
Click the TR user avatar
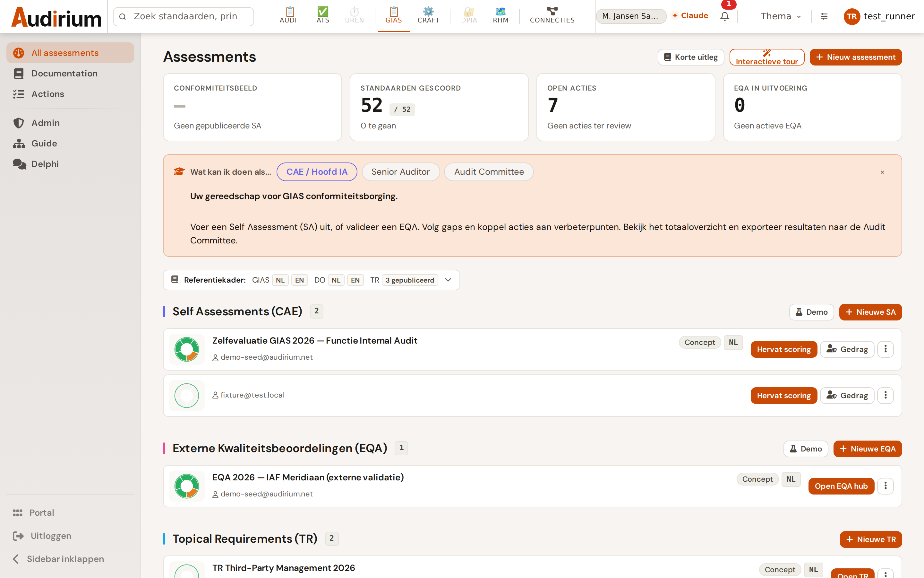click(851, 16)
